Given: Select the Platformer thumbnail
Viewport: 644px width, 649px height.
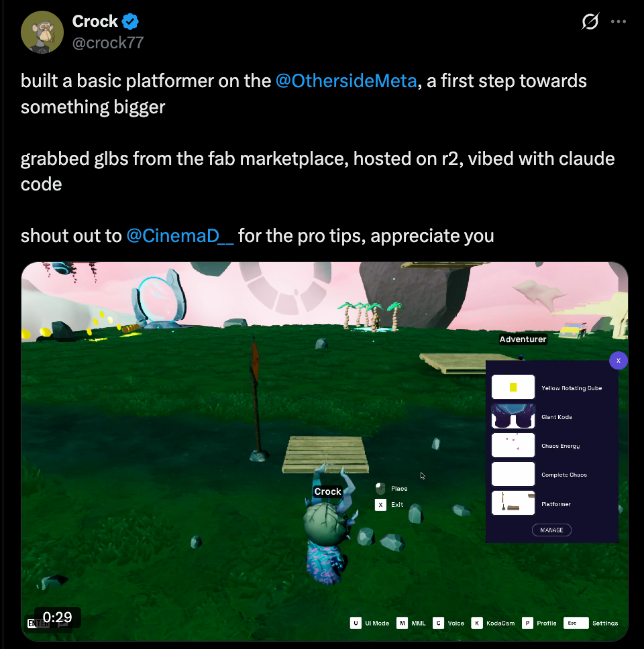Looking at the screenshot, I should pos(513,503).
